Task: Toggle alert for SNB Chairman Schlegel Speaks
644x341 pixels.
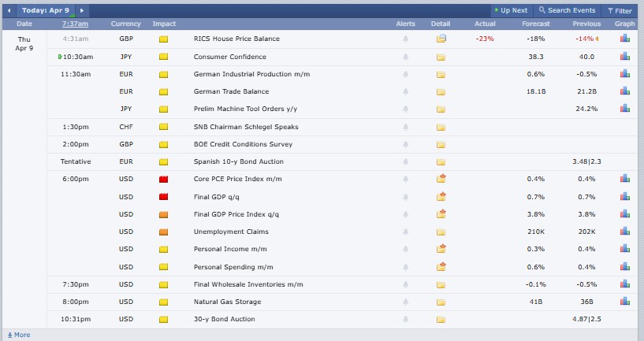Action: click(406, 127)
